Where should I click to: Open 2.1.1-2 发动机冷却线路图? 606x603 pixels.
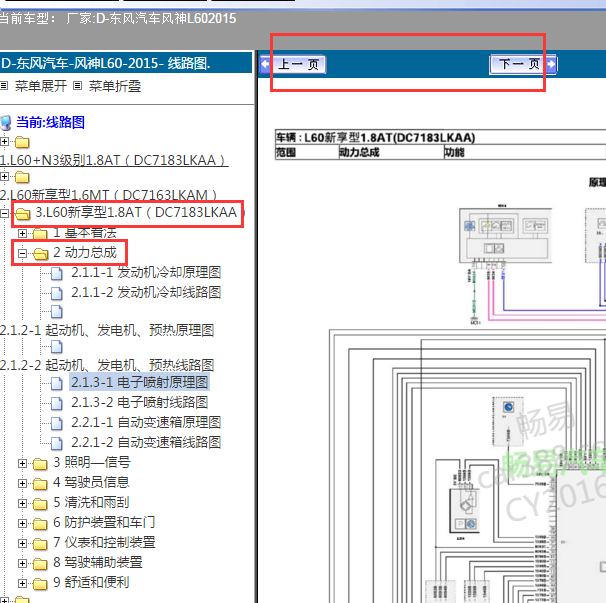[146, 292]
